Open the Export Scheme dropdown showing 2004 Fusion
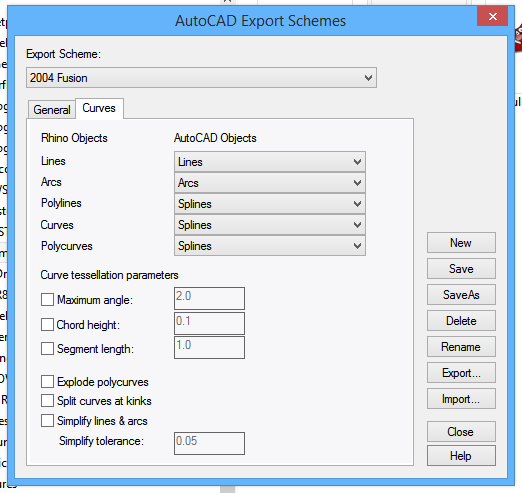This screenshot has width=522, height=493. coord(201,78)
